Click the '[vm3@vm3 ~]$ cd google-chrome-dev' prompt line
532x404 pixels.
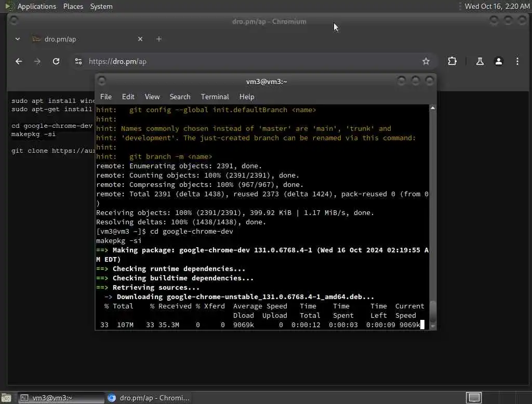tap(165, 232)
